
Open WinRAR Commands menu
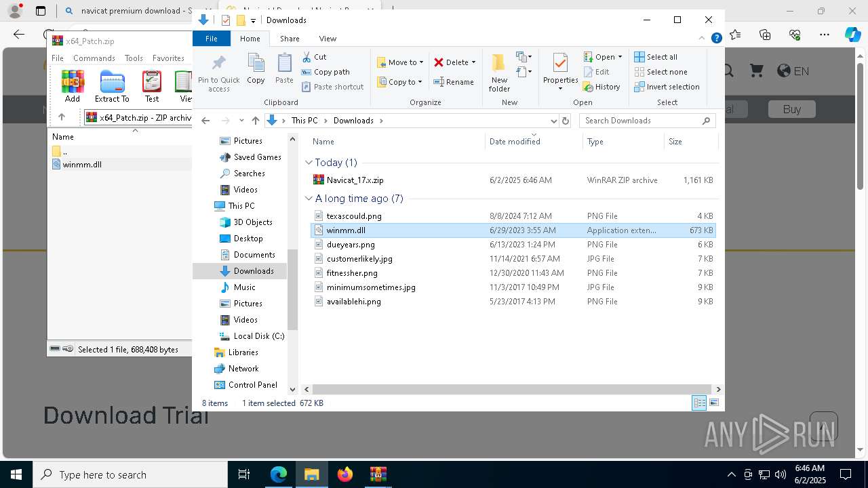pos(94,58)
